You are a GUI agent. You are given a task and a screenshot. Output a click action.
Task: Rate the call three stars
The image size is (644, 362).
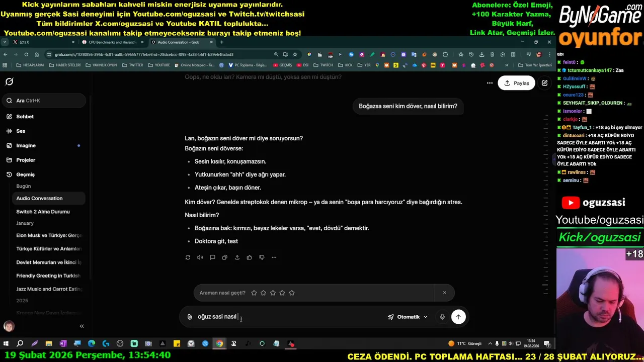point(273,293)
